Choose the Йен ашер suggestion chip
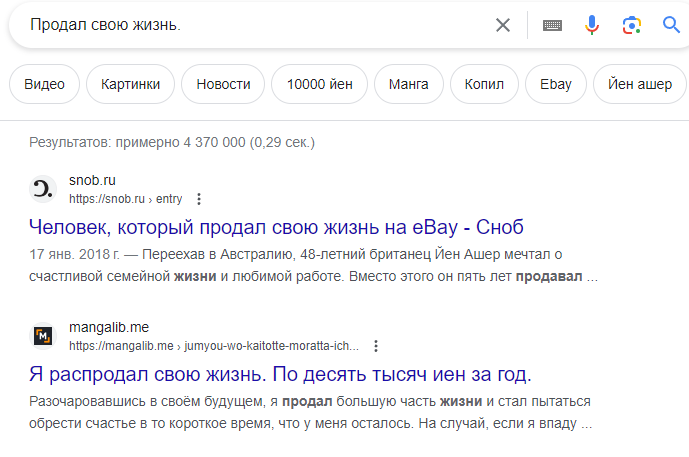The height and width of the screenshot is (457, 689). 640,84
